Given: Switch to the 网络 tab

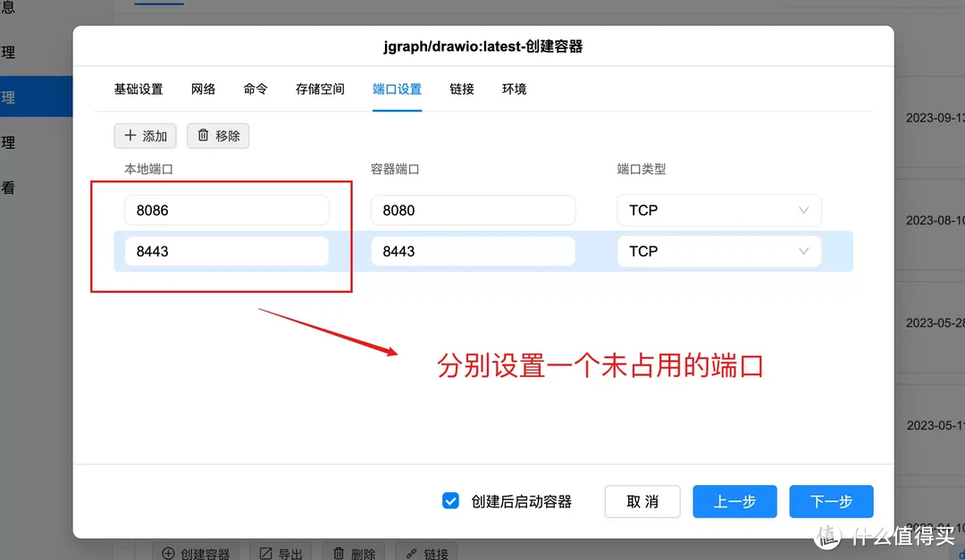Looking at the screenshot, I should [203, 89].
